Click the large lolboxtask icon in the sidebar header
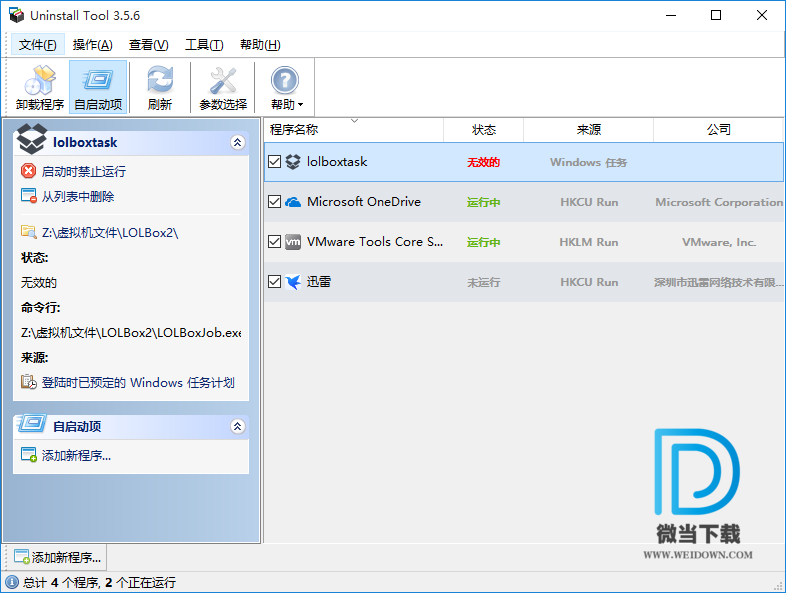This screenshot has width=786, height=593. tap(32, 138)
